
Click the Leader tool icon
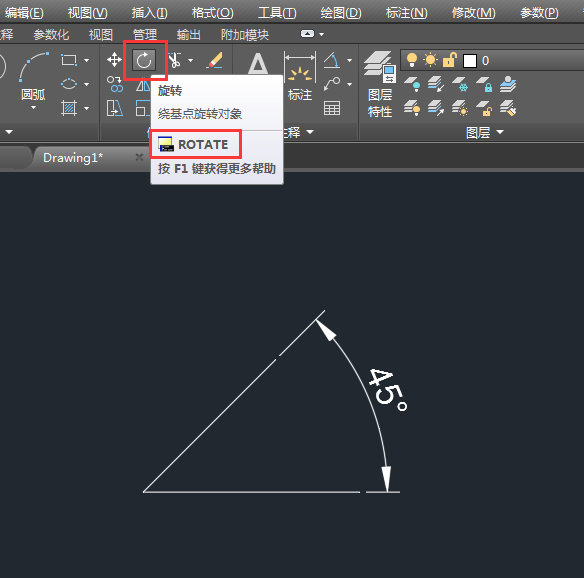point(331,84)
